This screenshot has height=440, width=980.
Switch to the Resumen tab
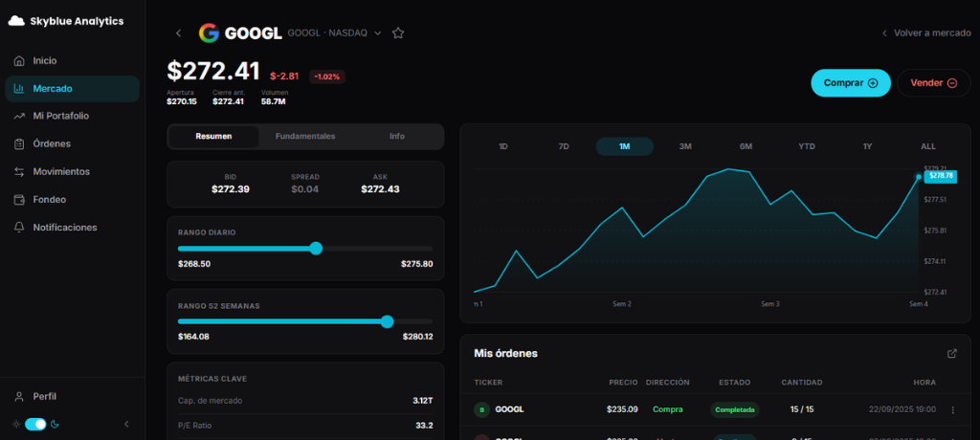click(x=213, y=136)
